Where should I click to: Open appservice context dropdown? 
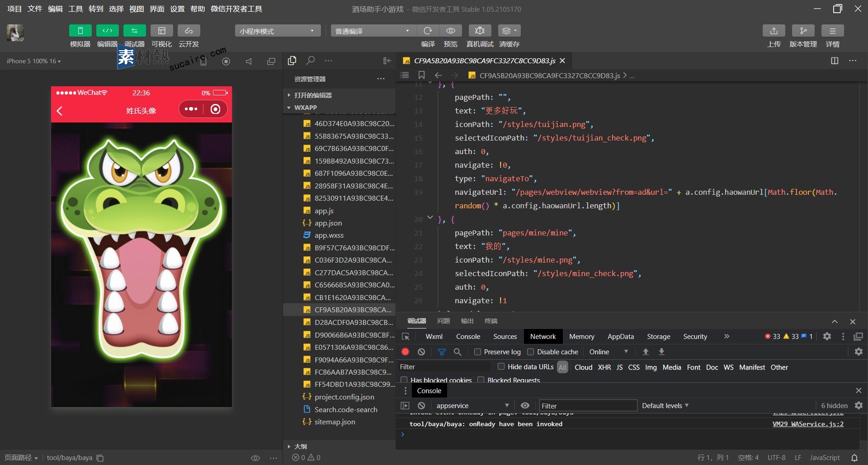click(472, 406)
